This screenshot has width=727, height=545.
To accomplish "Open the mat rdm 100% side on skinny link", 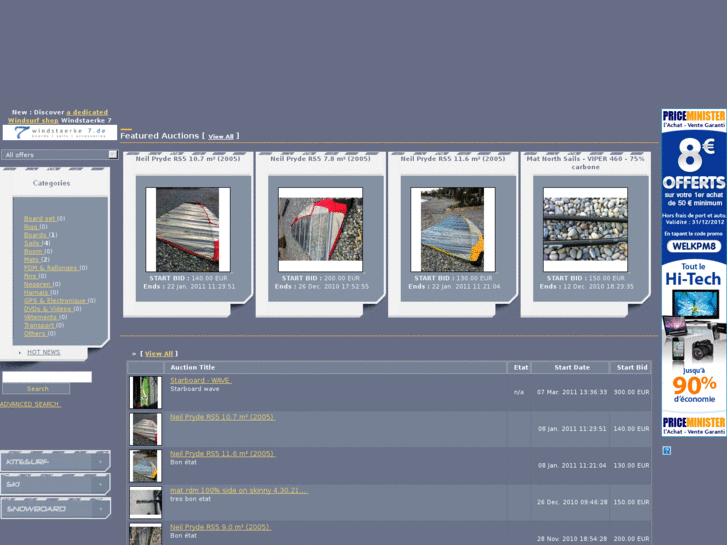I will (238, 490).
